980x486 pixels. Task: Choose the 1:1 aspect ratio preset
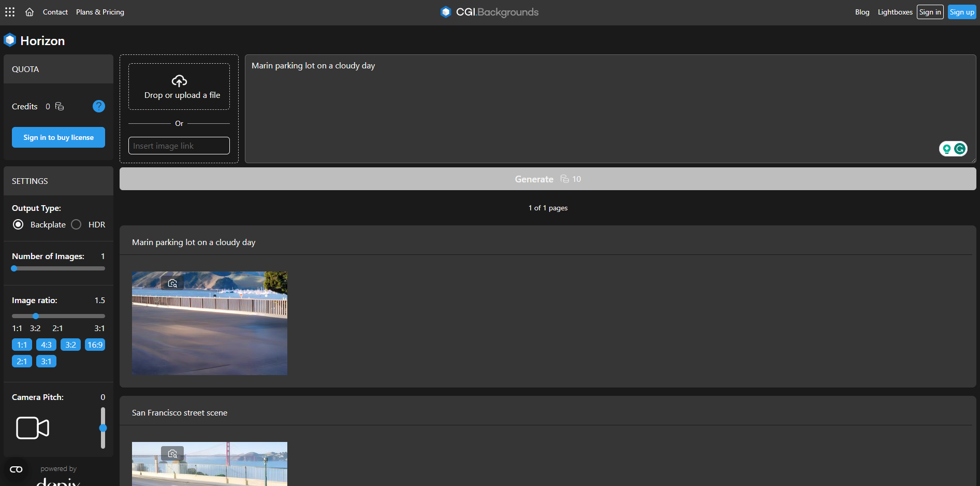pos(22,344)
